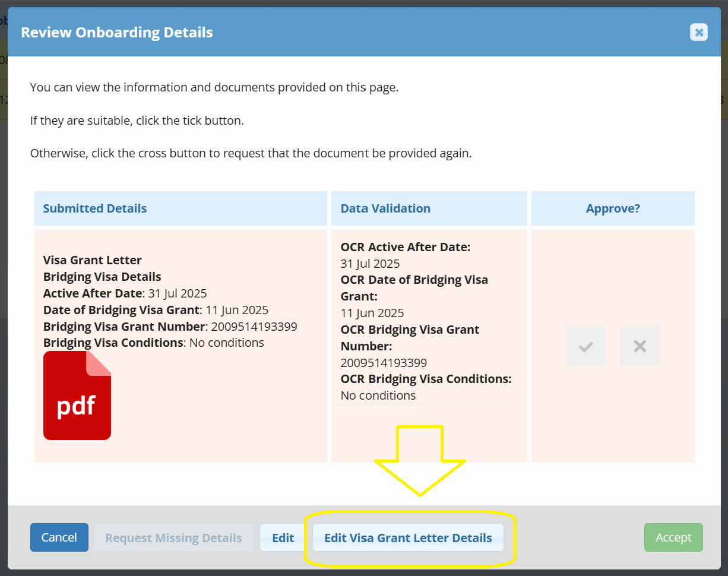
Task: Click the Review Onboarding Details title
Action: click(x=117, y=32)
